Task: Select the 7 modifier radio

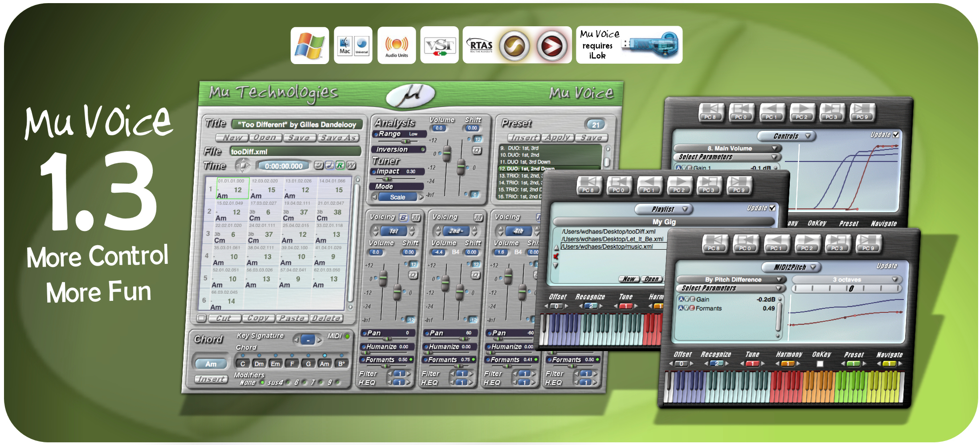Action: point(321,382)
